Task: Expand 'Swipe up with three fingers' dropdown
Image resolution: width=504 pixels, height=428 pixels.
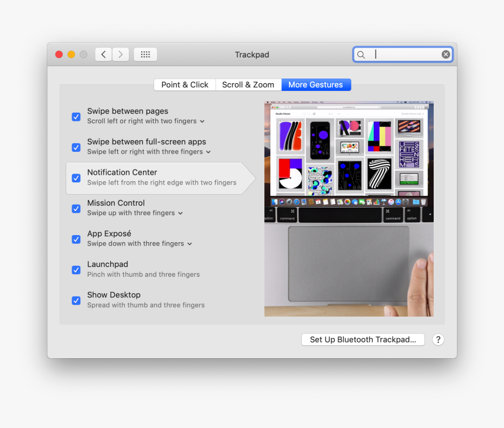Action: pyautogui.click(x=135, y=213)
